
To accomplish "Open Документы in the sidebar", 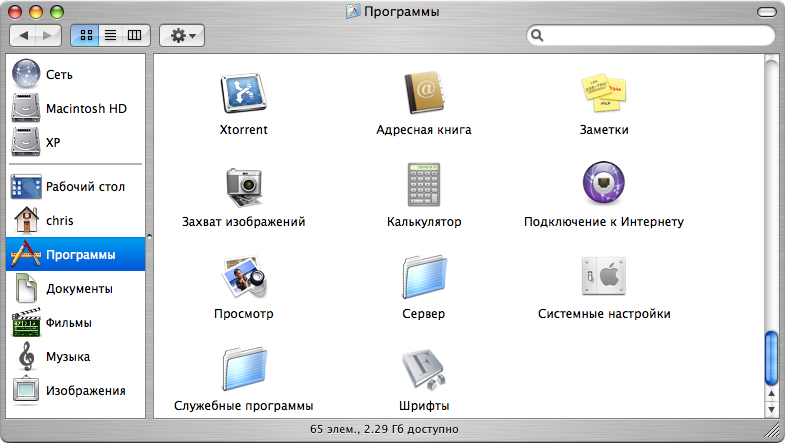I will [x=76, y=288].
